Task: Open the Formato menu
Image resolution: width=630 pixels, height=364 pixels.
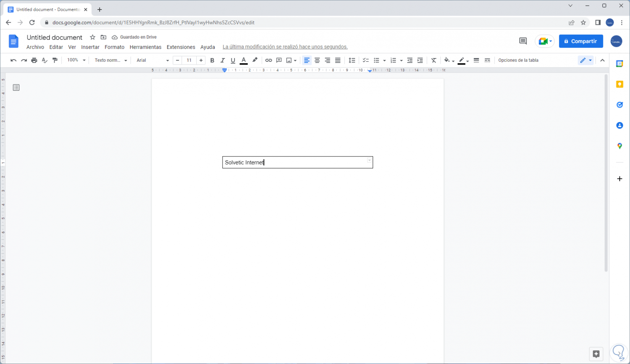Action: [115, 47]
